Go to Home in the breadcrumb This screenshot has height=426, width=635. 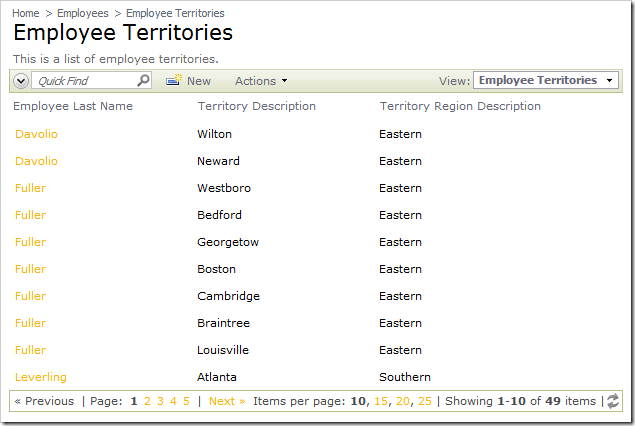(26, 14)
